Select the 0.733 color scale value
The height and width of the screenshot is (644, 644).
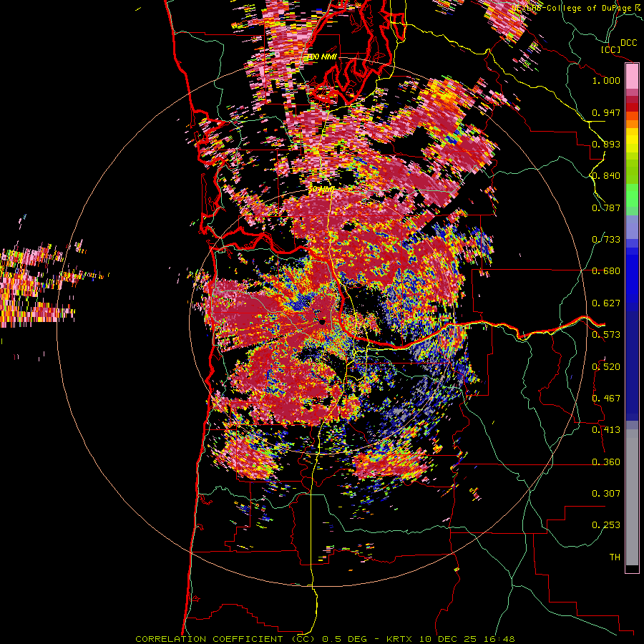[606, 240]
